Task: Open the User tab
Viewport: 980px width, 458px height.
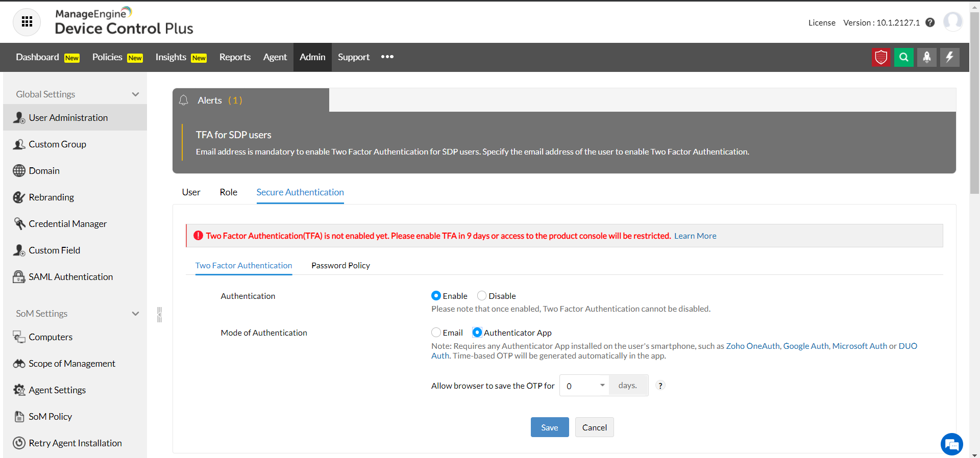Action: point(191,192)
